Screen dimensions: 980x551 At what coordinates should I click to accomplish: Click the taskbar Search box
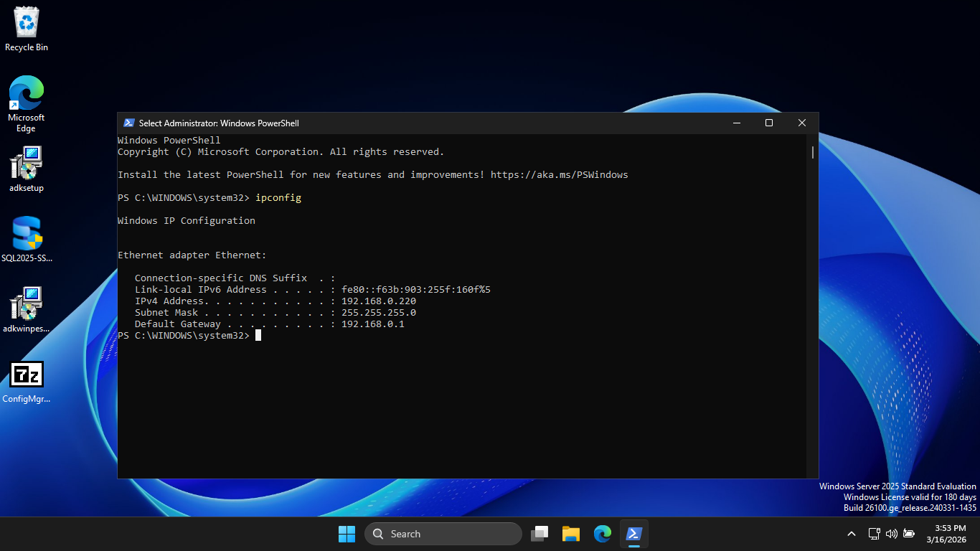point(443,534)
